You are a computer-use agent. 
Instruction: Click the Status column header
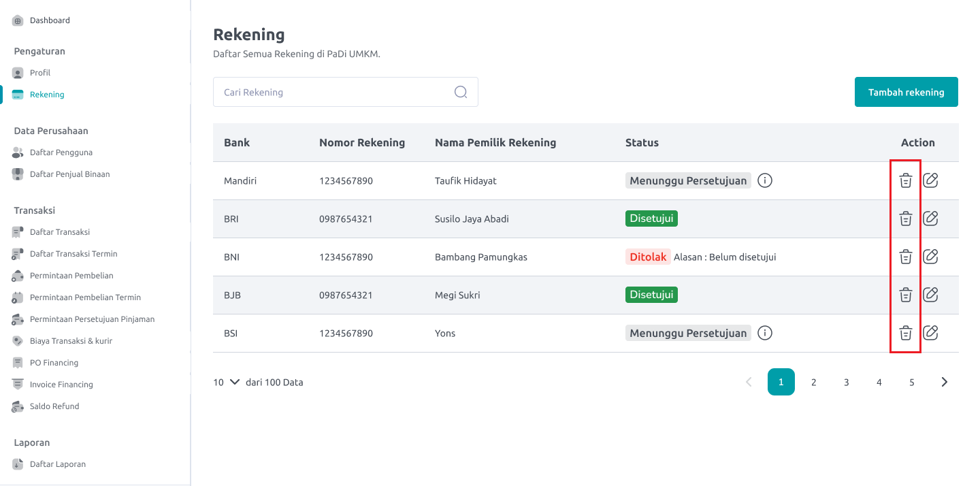coord(642,143)
